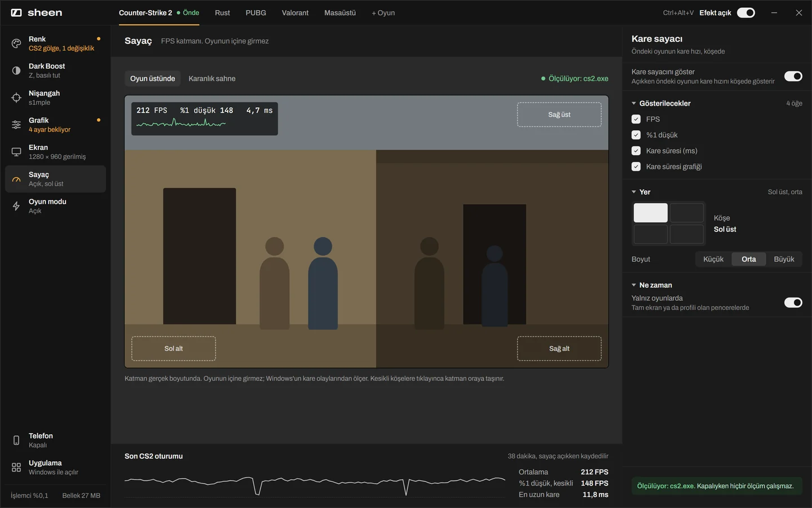Viewport: 812px width, 508px height.
Task: Select the Sayaç gauge icon
Action: (16, 179)
